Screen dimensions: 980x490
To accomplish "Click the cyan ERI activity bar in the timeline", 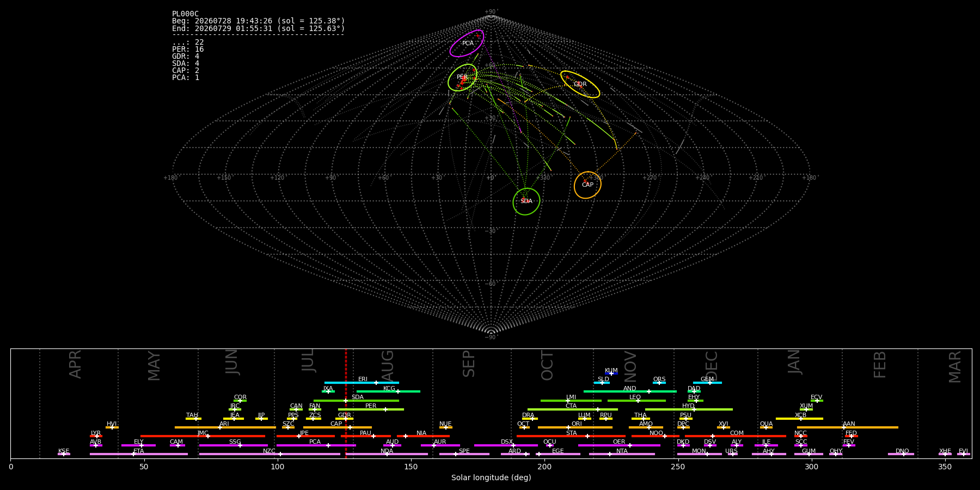I will (x=362, y=383).
